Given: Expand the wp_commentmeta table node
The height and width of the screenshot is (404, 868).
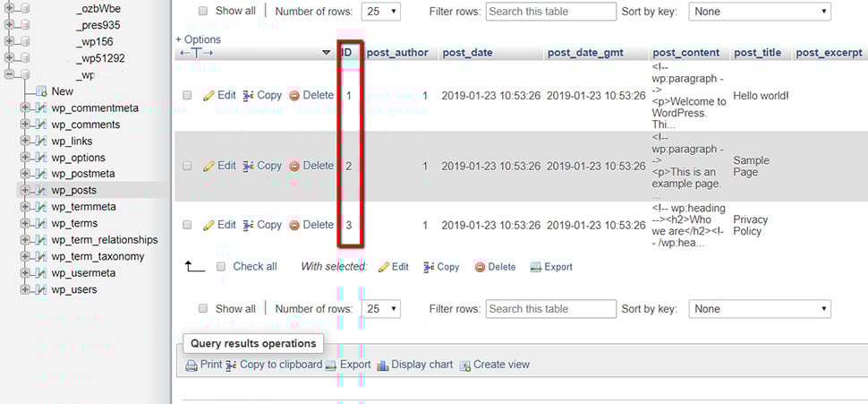Looking at the screenshot, I should pos(25,108).
